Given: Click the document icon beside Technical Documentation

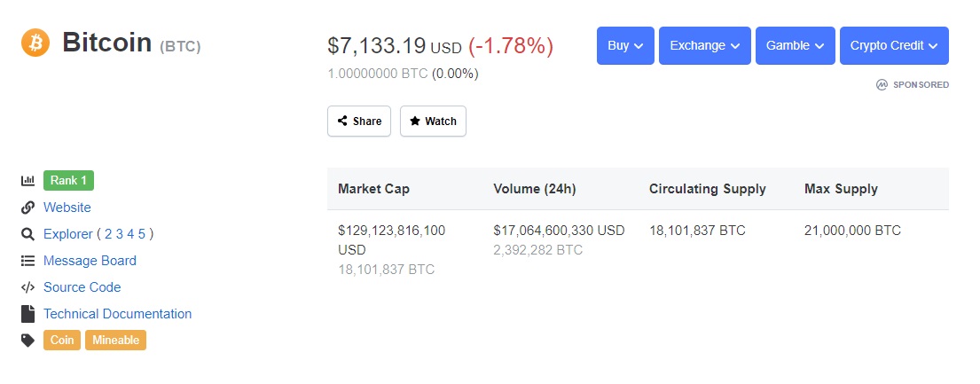Looking at the screenshot, I should point(27,314).
